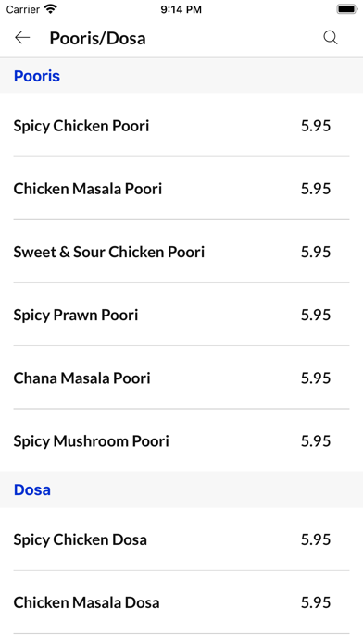363x644 pixels.
Task: Pick Chicken Masala Dosa
Action: coord(181,602)
